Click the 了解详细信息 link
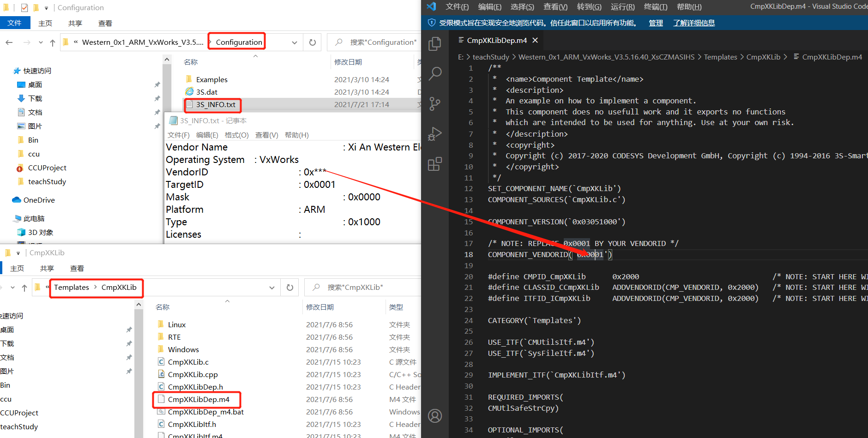The height and width of the screenshot is (438, 868). tap(694, 23)
